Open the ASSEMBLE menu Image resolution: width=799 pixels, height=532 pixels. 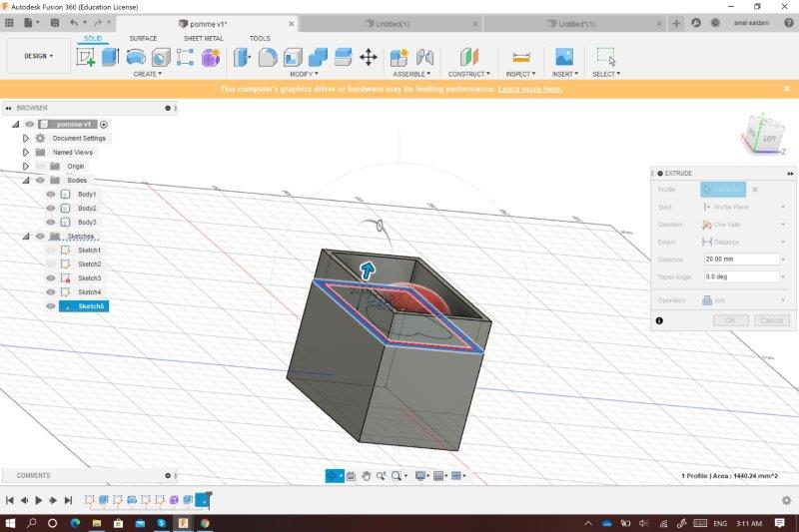coord(411,74)
